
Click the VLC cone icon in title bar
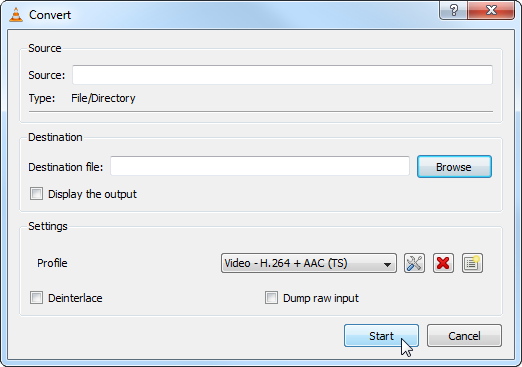pyautogui.click(x=16, y=15)
